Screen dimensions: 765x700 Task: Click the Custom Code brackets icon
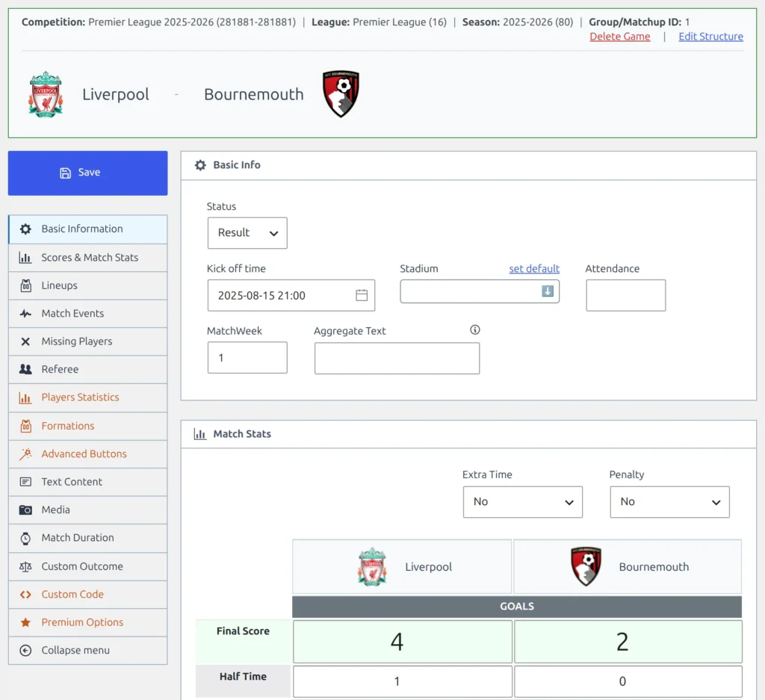[25, 594]
